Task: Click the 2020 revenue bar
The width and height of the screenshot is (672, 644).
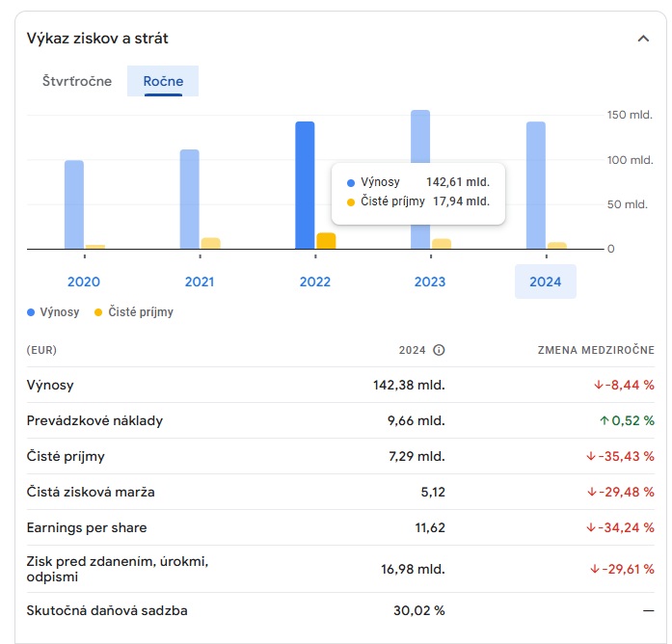Action: tap(74, 204)
